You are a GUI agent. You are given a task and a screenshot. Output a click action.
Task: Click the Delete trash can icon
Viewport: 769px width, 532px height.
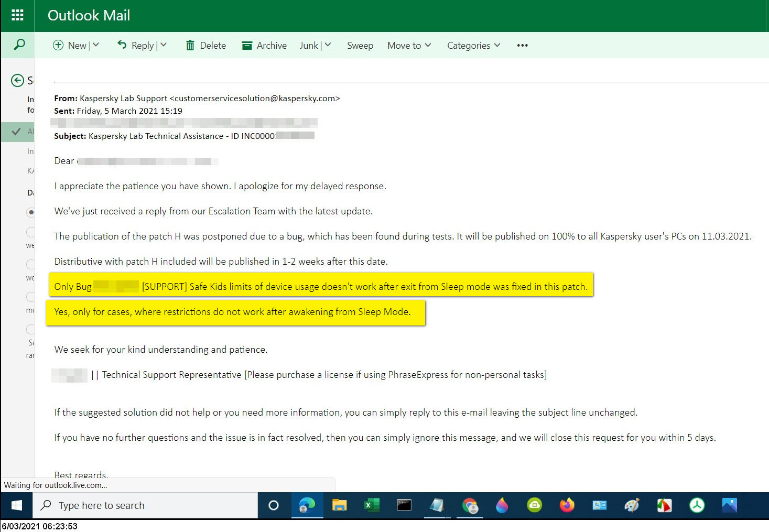[190, 46]
